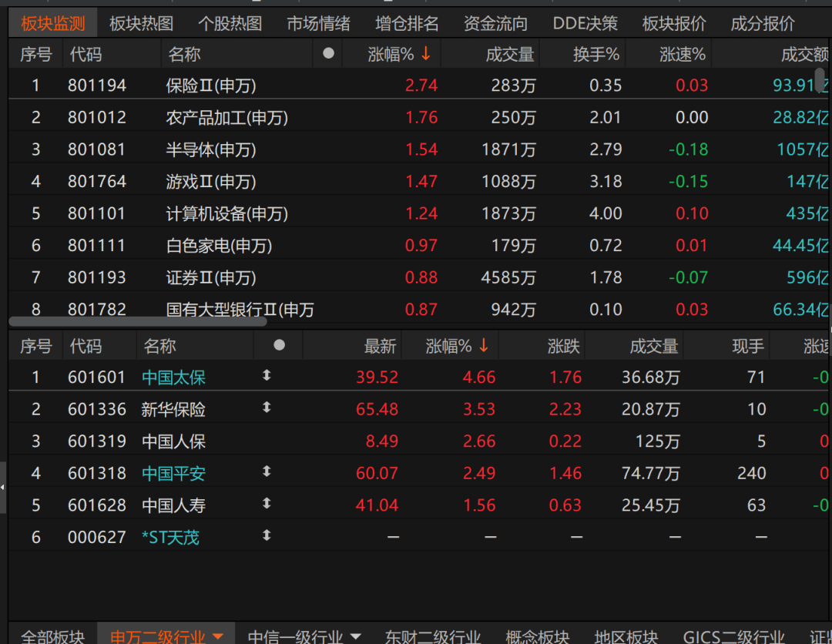Select the 地区板块 bottom tab
The image size is (832, 644).
coord(626,636)
